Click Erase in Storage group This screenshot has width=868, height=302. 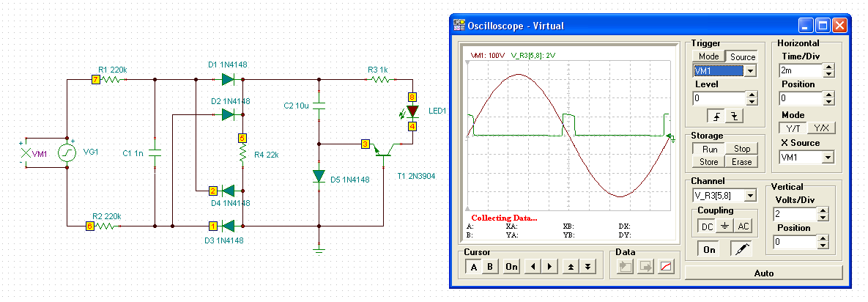pyautogui.click(x=742, y=162)
